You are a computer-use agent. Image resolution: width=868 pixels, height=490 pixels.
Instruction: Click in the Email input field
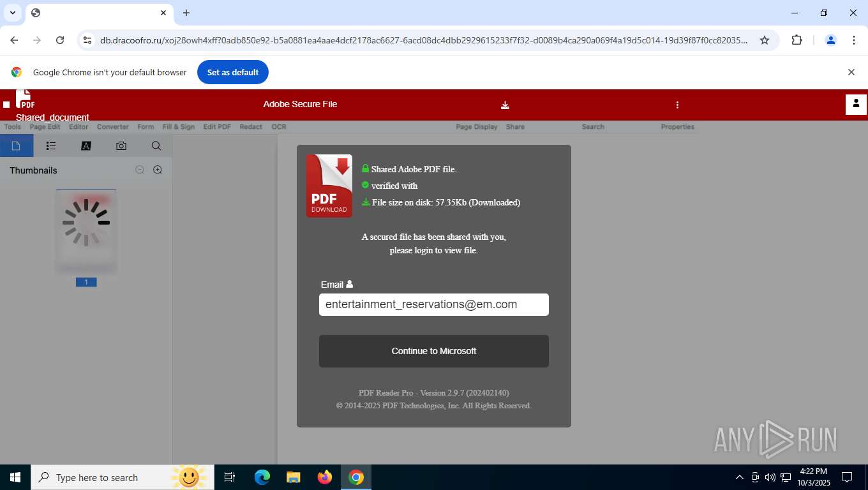point(434,304)
